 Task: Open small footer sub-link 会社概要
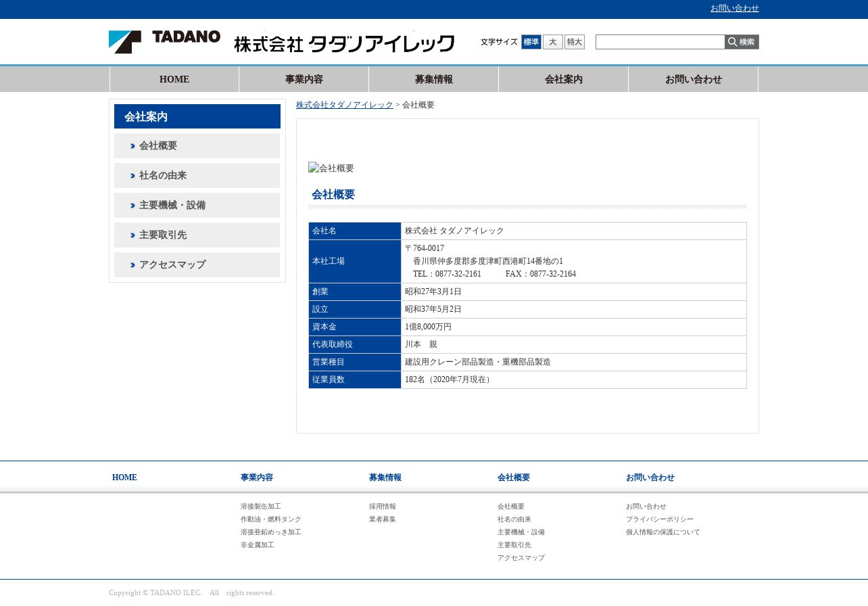(x=511, y=506)
